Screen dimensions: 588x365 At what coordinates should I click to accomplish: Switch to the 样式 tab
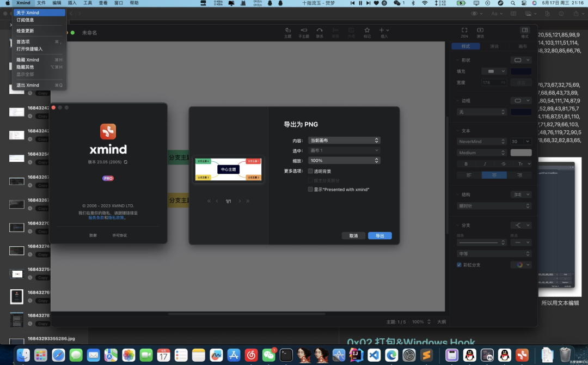pyautogui.click(x=465, y=46)
